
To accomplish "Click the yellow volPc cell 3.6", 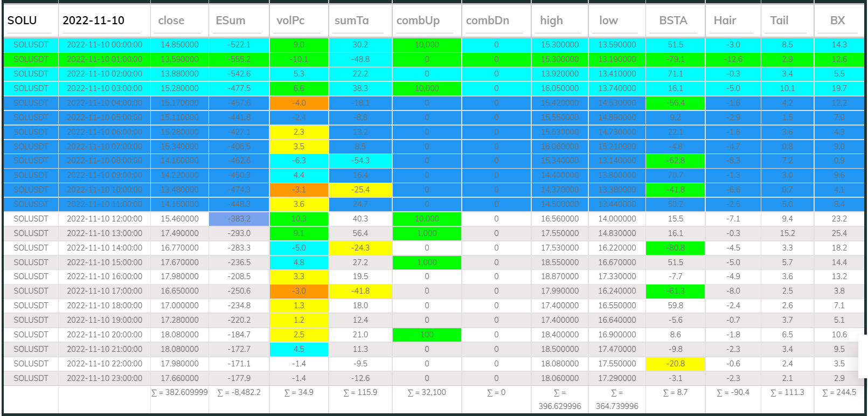I will [299, 204].
